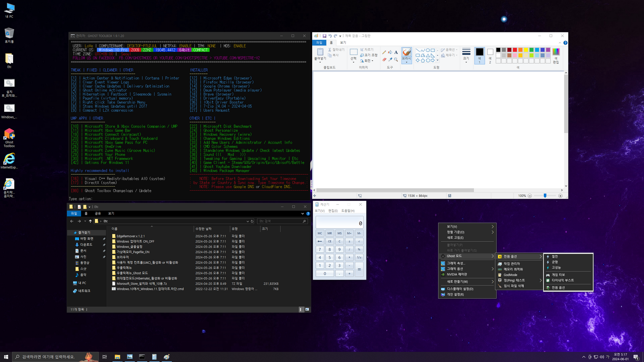The height and width of the screenshot is (362, 644).
Task: Click Paint zoom in plus button
Action: [x=560, y=196]
